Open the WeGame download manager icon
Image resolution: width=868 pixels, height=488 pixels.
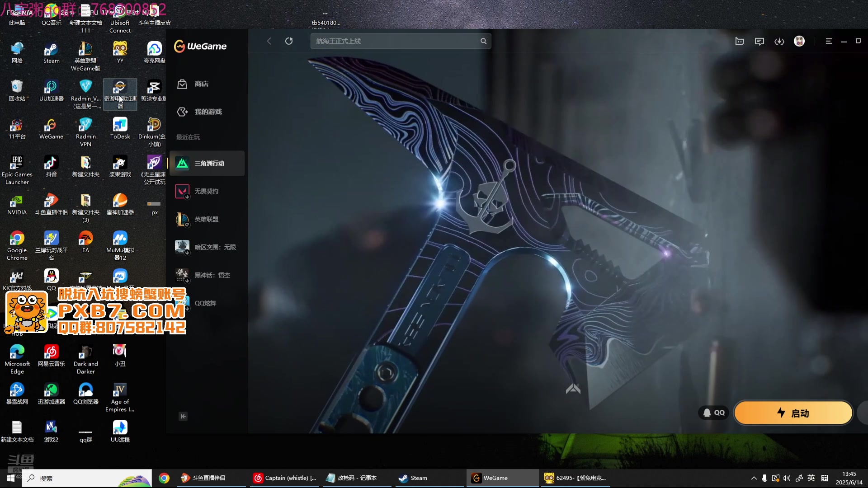pos(779,42)
